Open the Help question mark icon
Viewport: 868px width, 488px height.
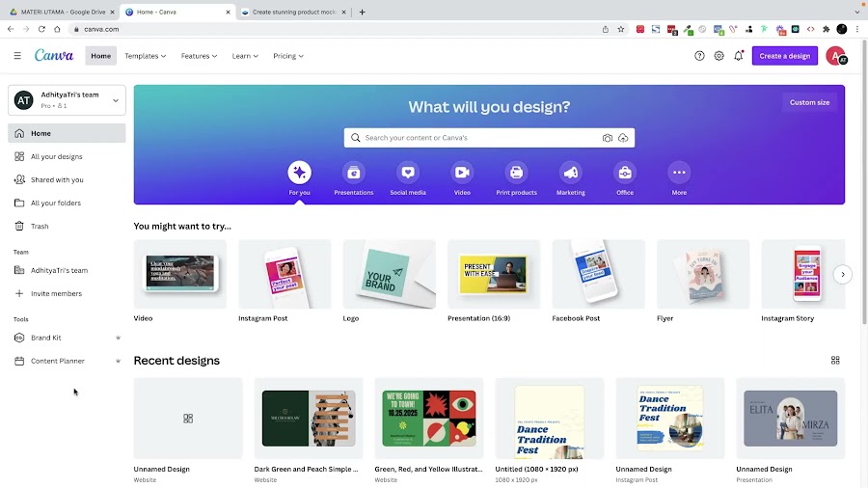point(699,56)
